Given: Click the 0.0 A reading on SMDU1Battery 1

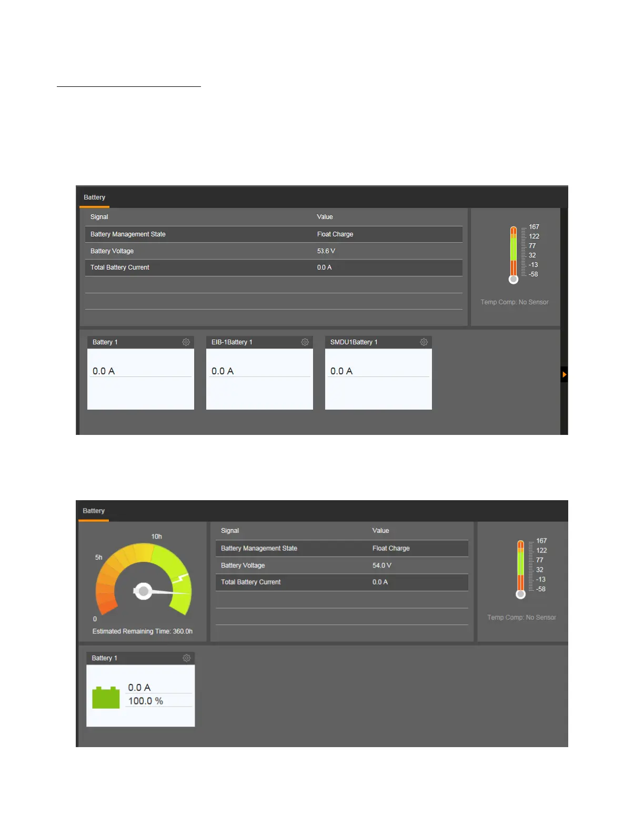Looking at the screenshot, I should tap(341, 371).
